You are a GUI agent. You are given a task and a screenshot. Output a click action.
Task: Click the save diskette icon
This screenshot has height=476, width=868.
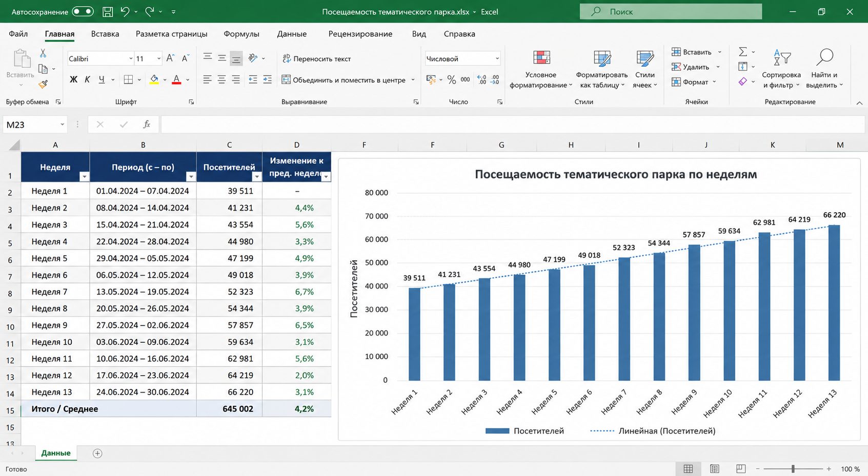pos(108,11)
